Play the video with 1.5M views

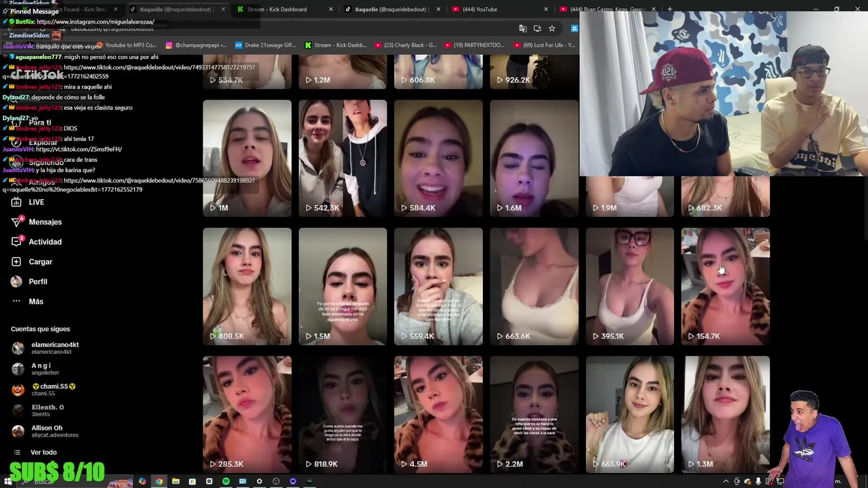(342, 286)
